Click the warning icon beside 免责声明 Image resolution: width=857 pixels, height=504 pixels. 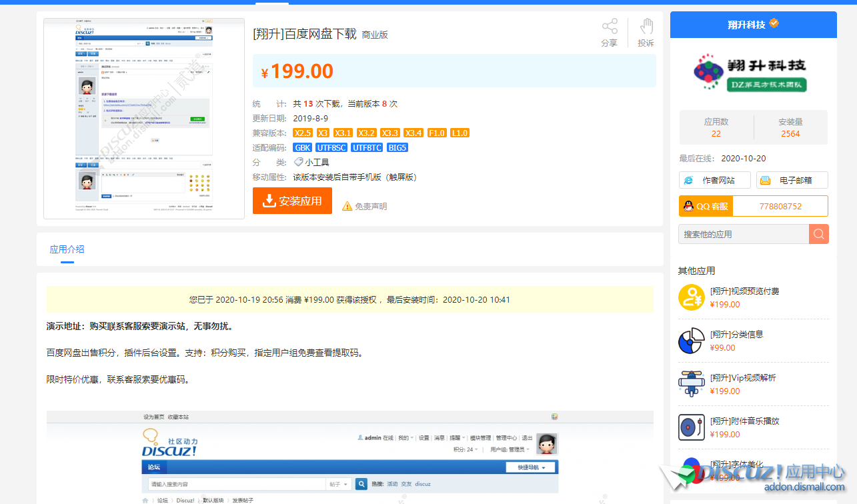(347, 207)
